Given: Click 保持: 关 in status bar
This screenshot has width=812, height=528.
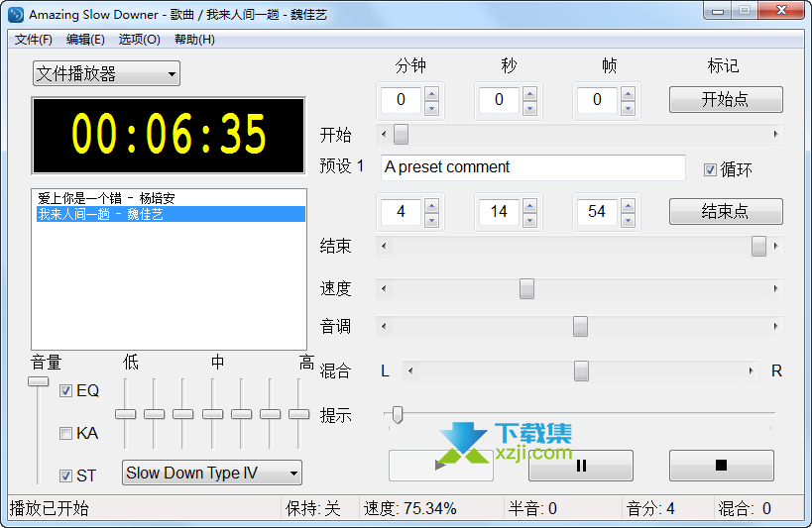Looking at the screenshot, I should click(x=312, y=509).
